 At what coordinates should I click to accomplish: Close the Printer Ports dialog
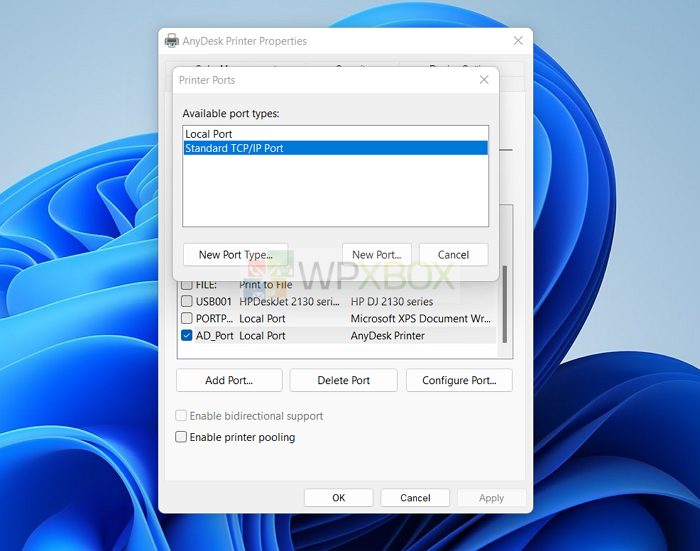point(484,80)
